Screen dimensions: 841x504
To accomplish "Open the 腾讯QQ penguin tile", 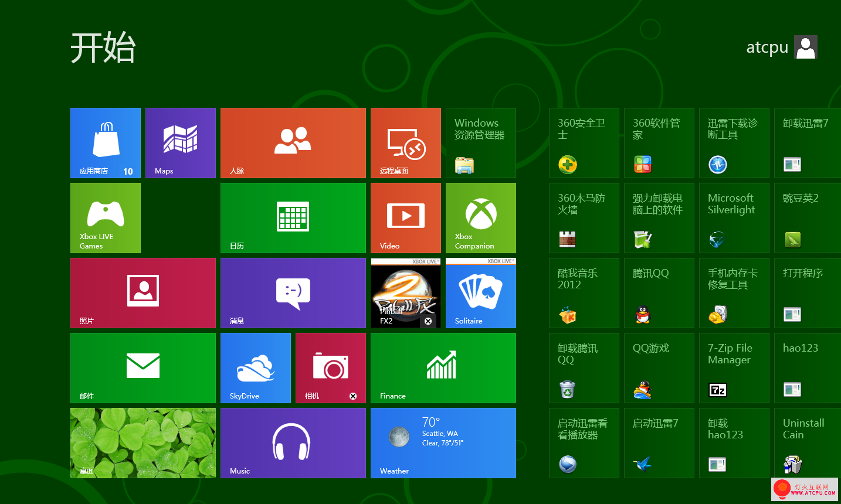I will (659, 292).
